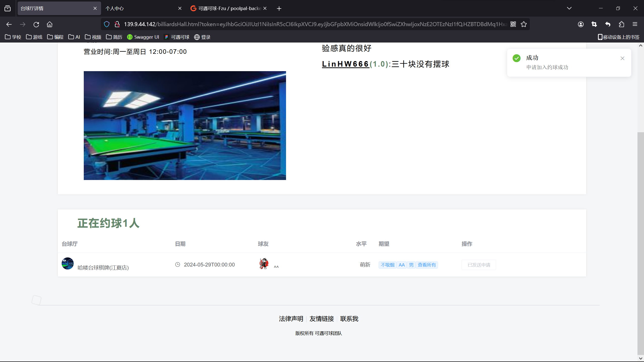Click the 查看所有 tag

[427, 265]
